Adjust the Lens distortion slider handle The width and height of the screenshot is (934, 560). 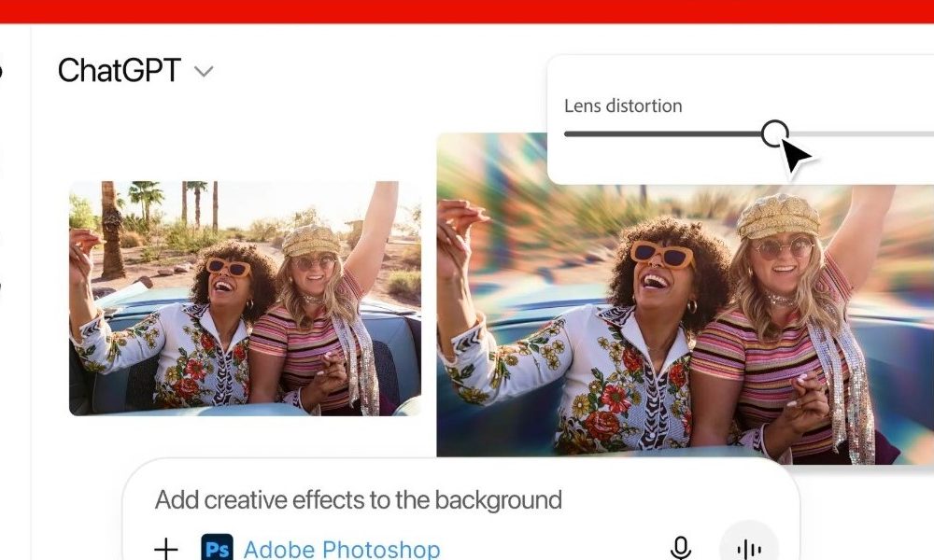pos(775,133)
